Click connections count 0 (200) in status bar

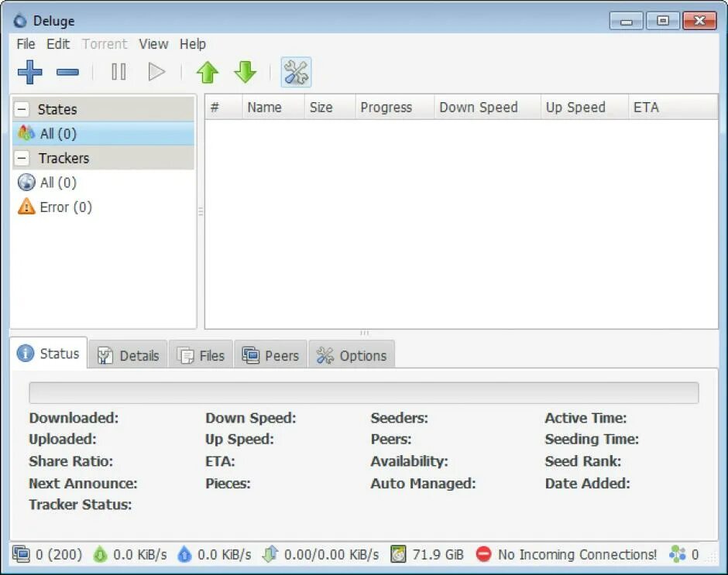59,555
